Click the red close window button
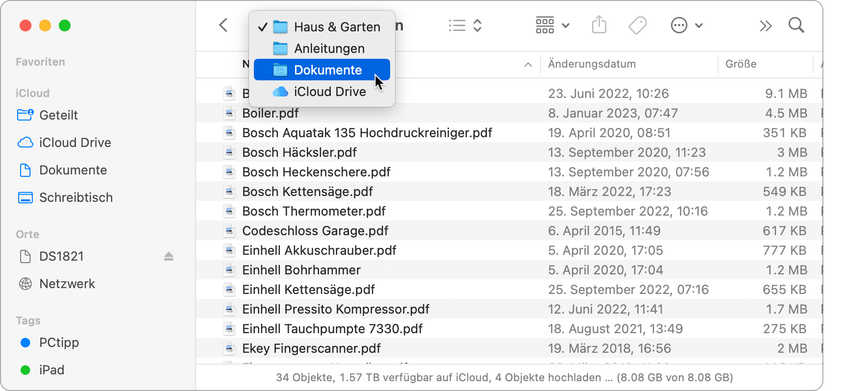This screenshot has height=391, width=868. coord(25,25)
